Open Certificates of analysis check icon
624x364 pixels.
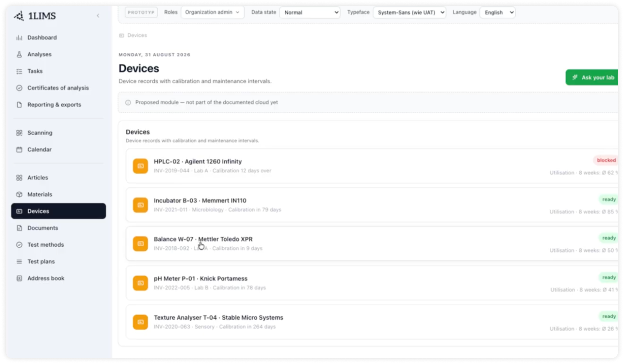(19, 88)
